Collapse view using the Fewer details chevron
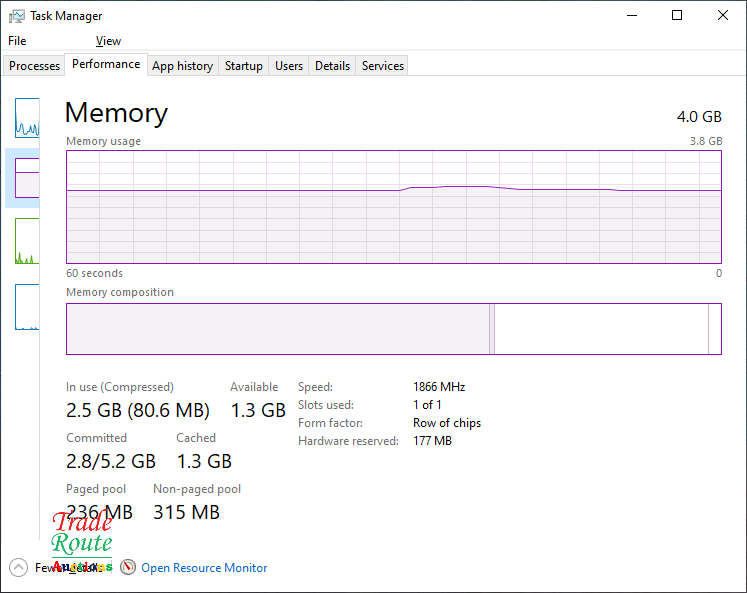The image size is (747, 593). [18, 567]
